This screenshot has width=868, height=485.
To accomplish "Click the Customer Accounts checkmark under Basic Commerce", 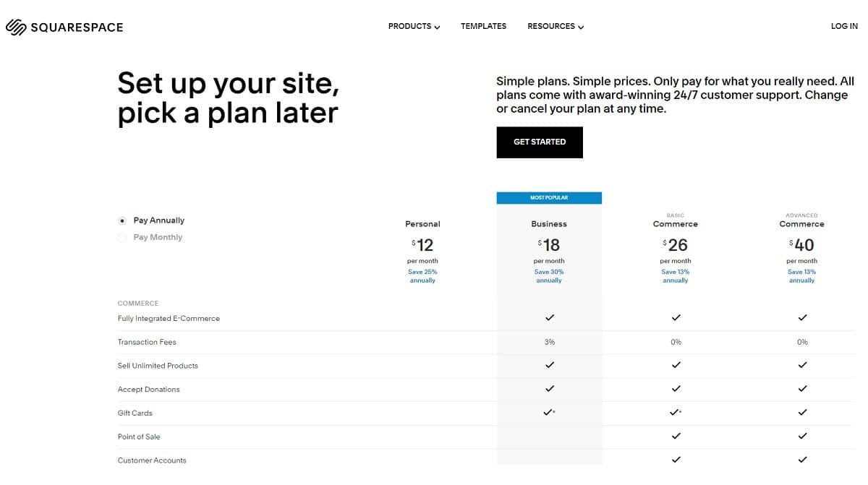I will [676, 460].
